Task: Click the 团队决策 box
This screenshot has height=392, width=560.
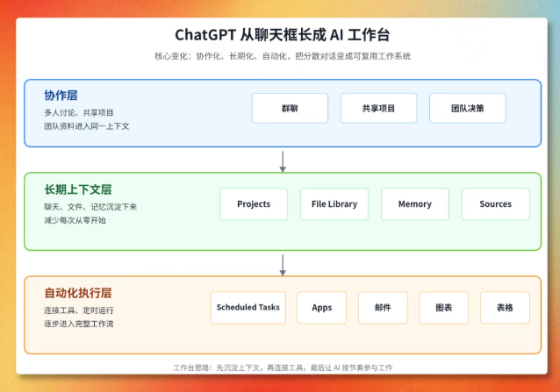Action: pos(468,108)
